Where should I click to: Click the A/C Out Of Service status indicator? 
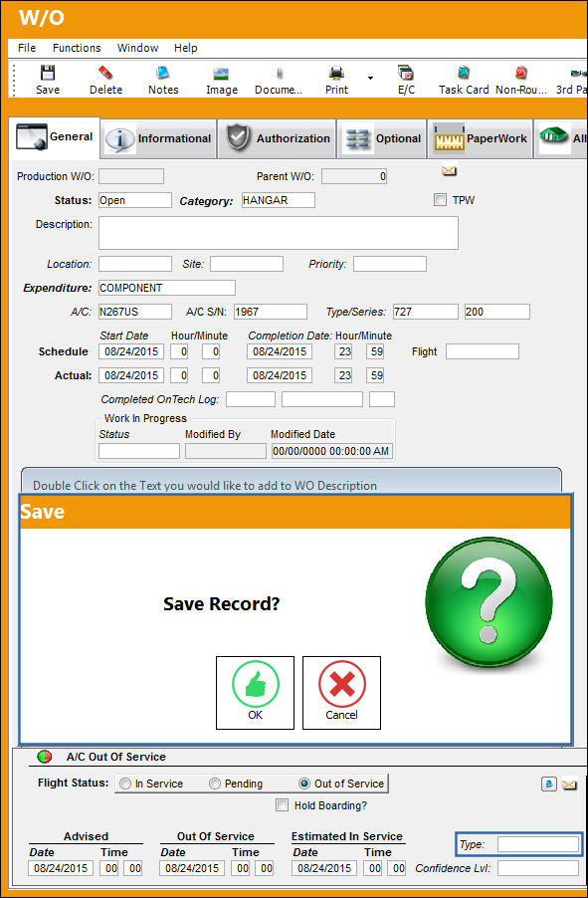pos(45,757)
